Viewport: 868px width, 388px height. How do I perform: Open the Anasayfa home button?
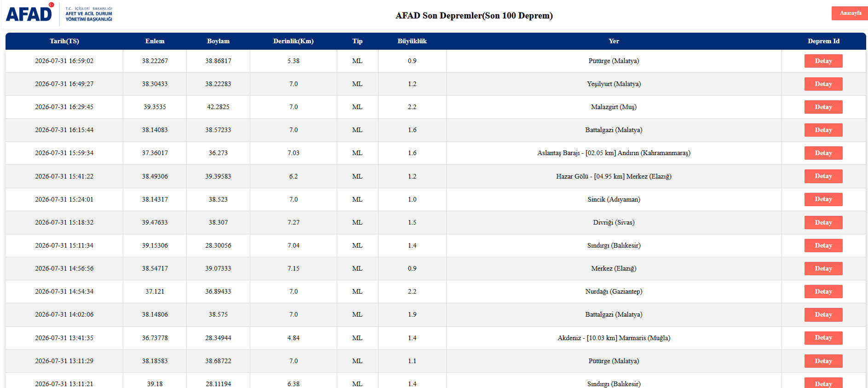[x=850, y=13]
